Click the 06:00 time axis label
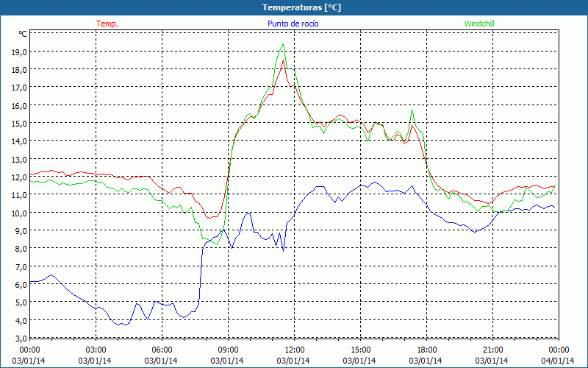The image size is (588, 368). 162,350
